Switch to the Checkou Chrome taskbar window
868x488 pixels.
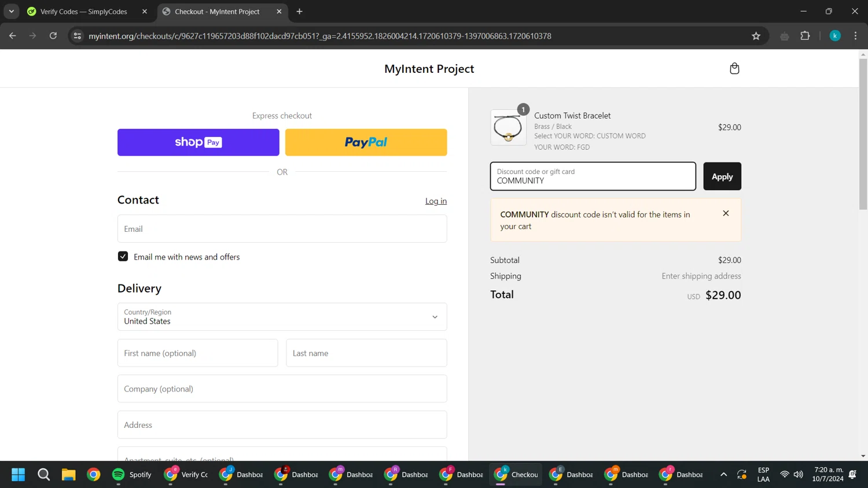(516, 475)
